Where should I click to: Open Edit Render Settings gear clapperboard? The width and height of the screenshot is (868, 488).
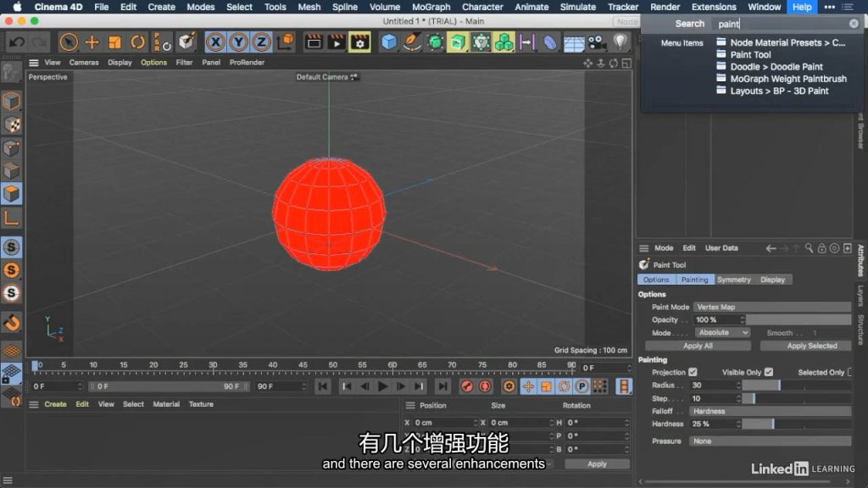tap(359, 42)
